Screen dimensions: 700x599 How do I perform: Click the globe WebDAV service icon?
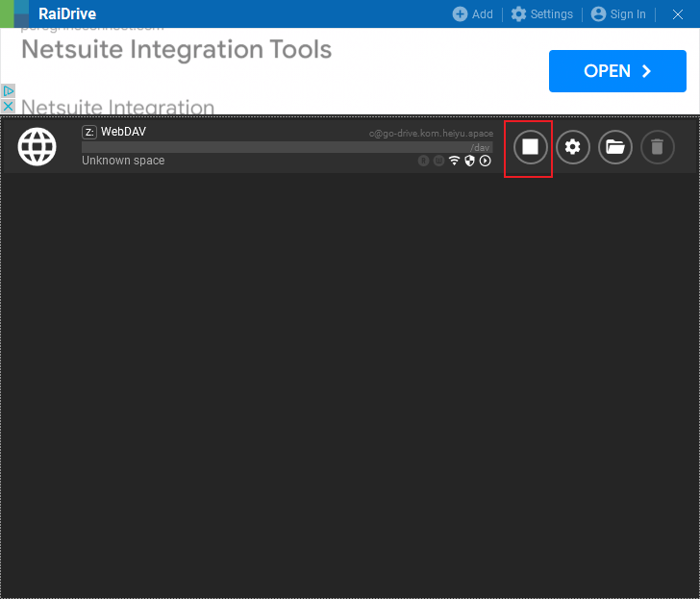37,147
